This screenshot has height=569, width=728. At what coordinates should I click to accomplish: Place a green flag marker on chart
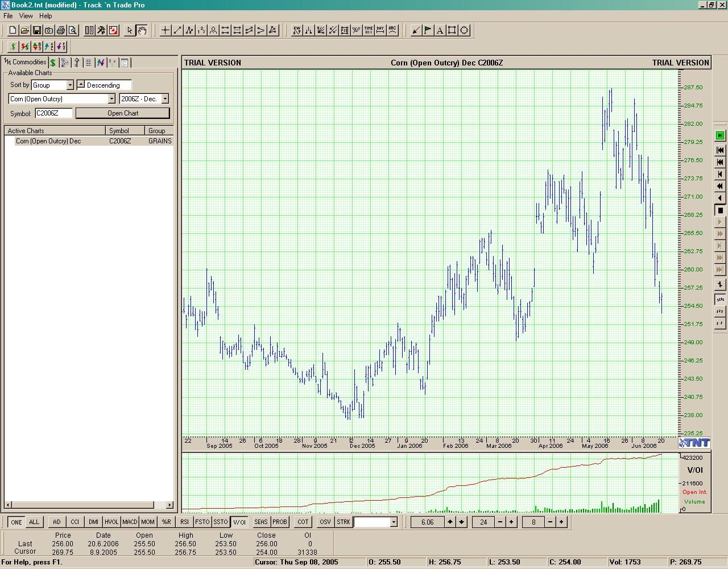pyautogui.click(x=428, y=30)
